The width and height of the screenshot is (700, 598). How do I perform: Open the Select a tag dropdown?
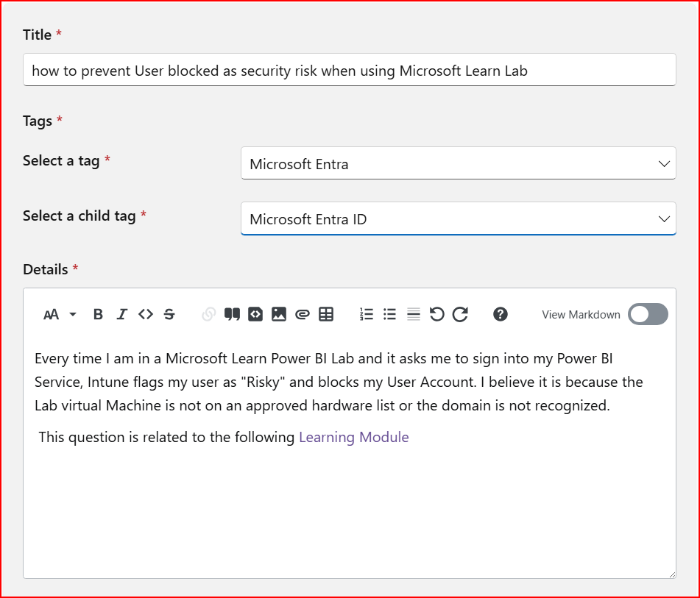(459, 163)
